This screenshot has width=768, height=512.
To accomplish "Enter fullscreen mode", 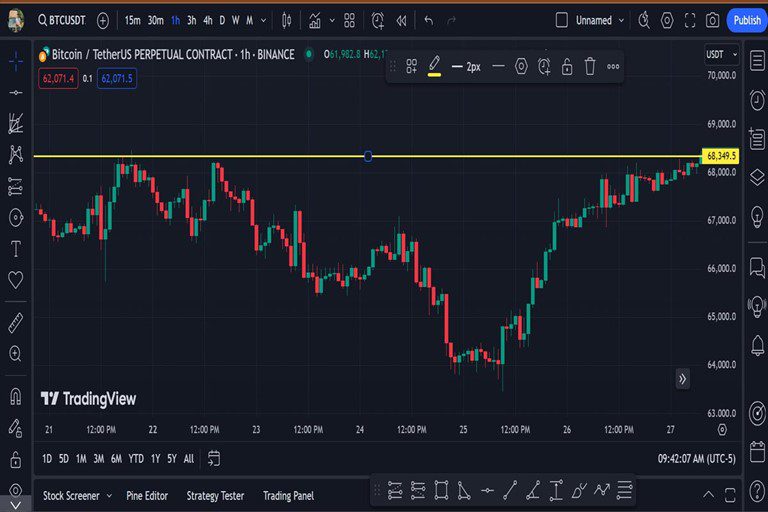I will pos(690,20).
